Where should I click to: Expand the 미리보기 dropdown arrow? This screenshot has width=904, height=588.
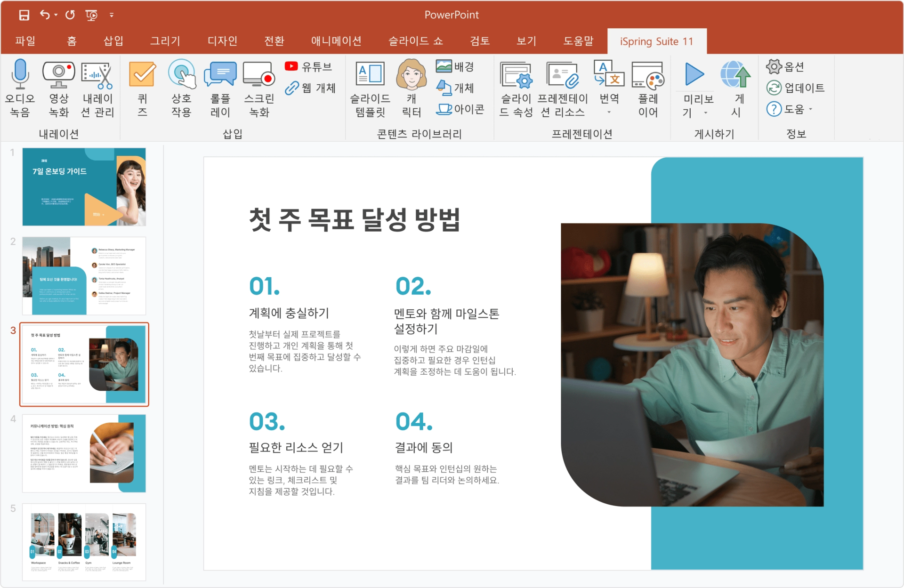(x=705, y=113)
